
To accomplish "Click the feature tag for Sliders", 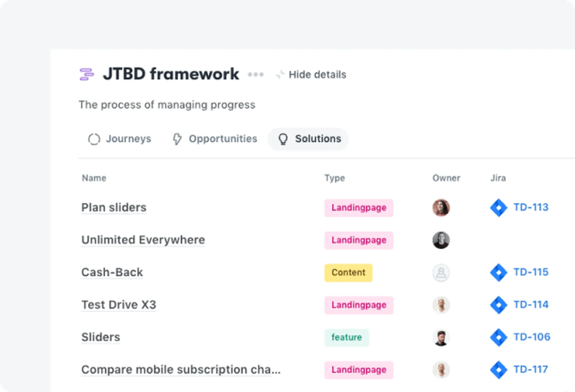I will point(346,338).
